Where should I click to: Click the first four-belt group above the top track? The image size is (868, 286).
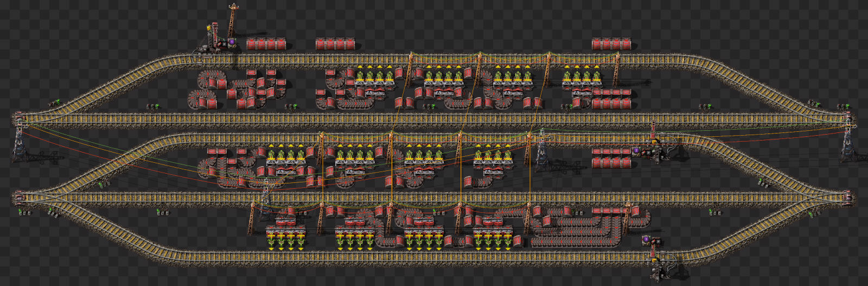point(266,44)
